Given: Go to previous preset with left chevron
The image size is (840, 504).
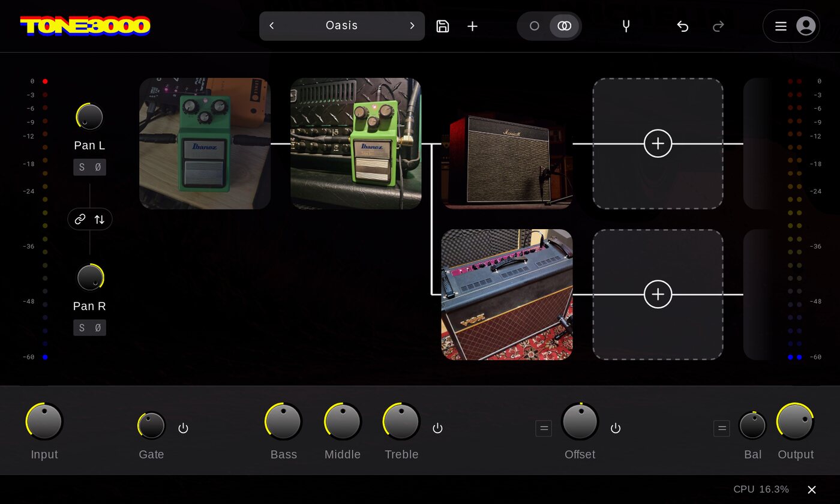Looking at the screenshot, I should point(272,26).
